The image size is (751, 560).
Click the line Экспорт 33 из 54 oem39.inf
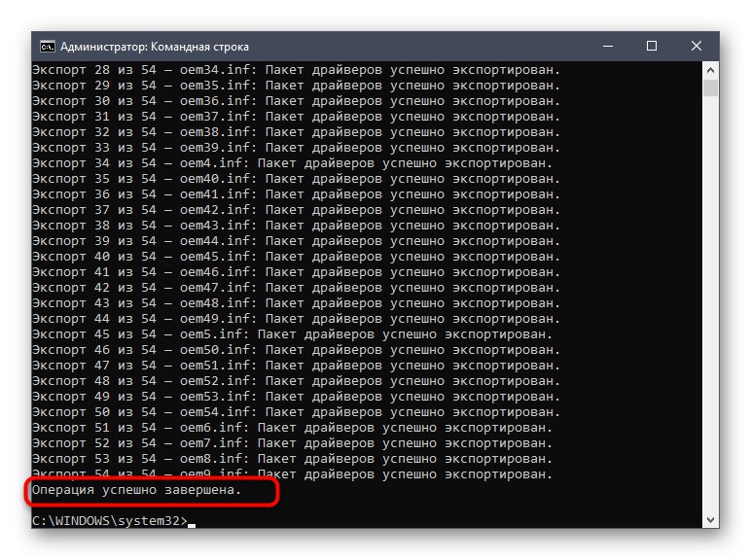(296, 148)
